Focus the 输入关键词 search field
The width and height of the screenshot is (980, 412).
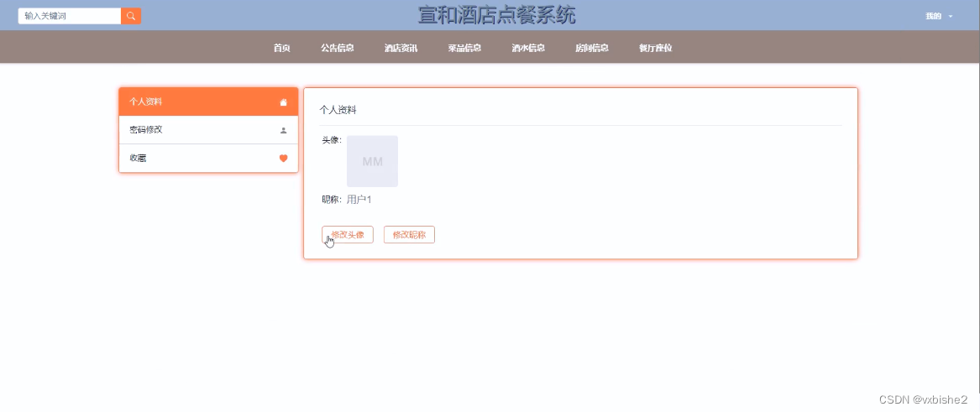tap(70, 16)
